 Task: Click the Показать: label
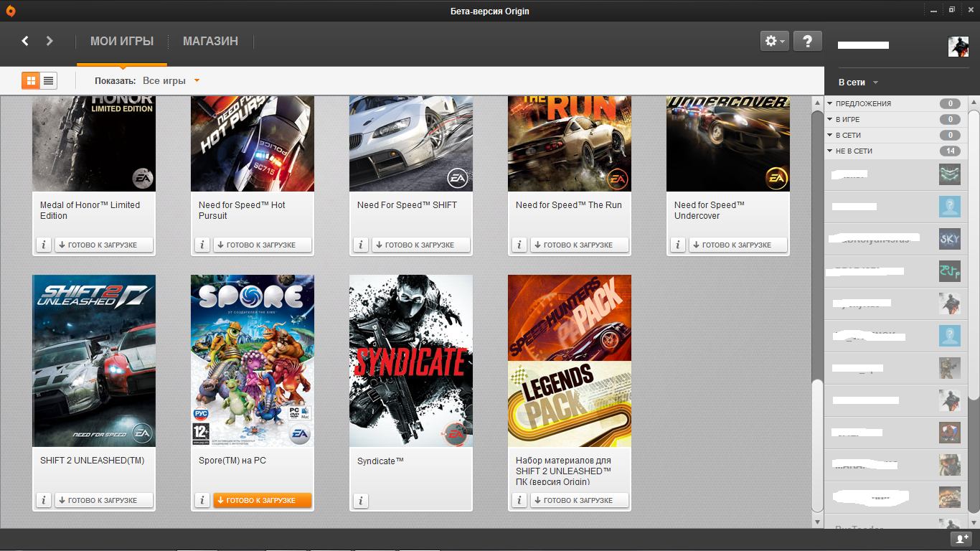[x=115, y=80]
